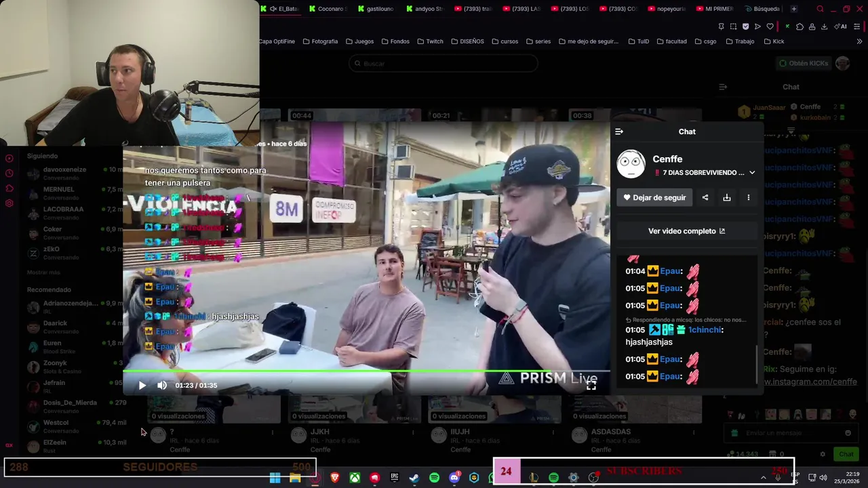Open recommended channel Daarick
Screen dimensions: 868x488
tap(75, 327)
